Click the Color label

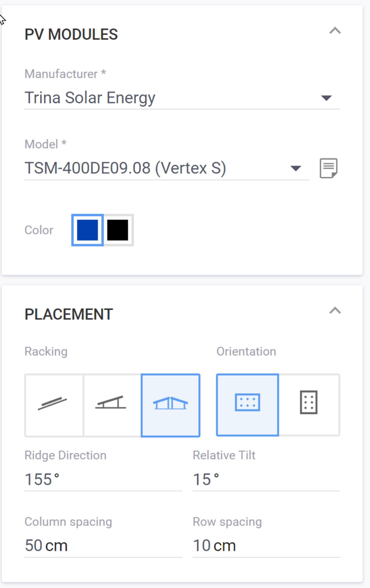pos(39,230)
